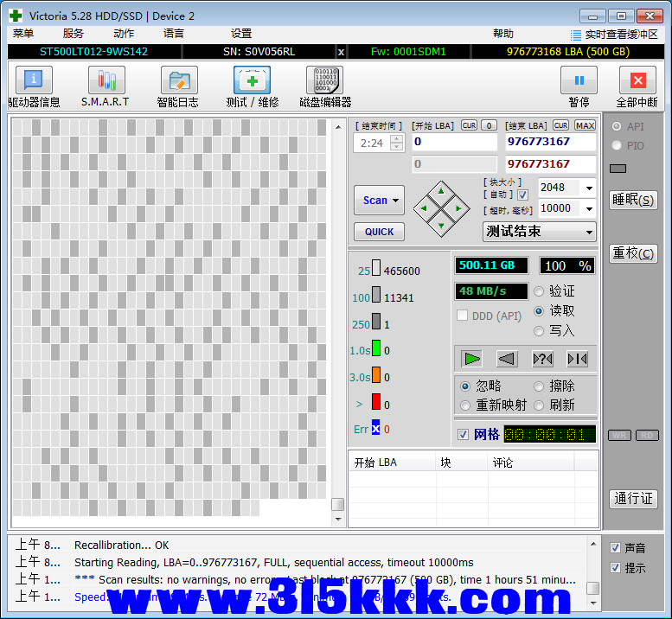Toggle the grid (网格) checkbox
672x619 pixels.
463,434
